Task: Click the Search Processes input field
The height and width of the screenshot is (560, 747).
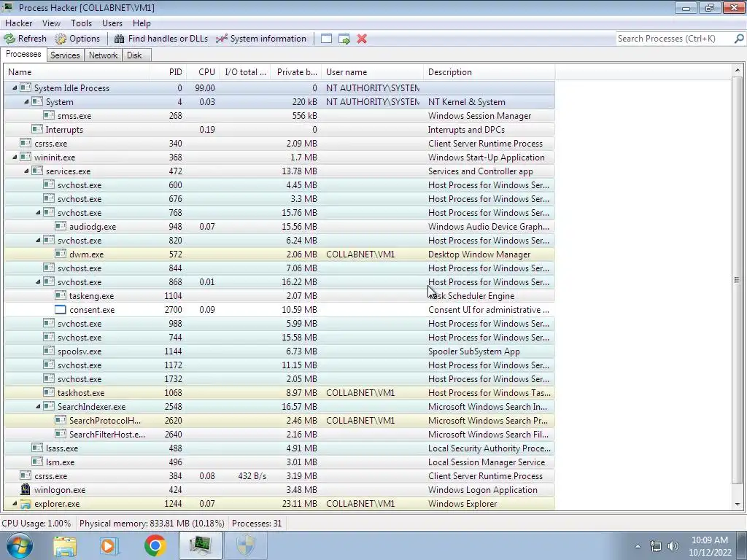Action: [674, 39]
